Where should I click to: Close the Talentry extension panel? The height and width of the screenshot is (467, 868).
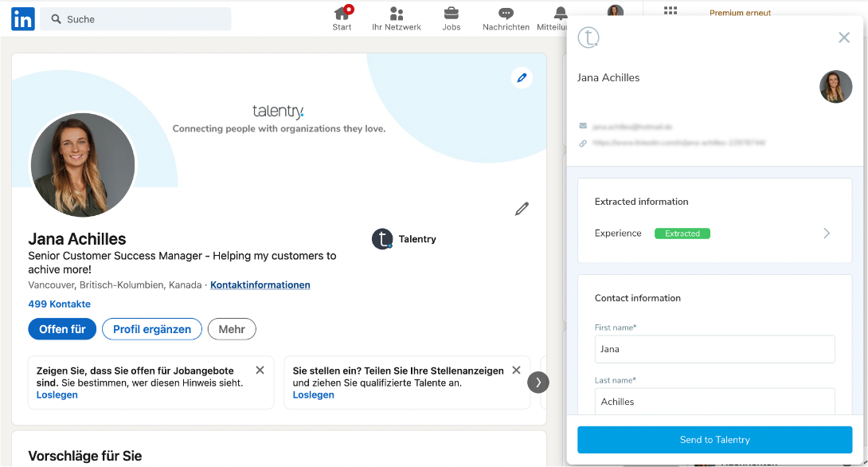click(844, 37)
